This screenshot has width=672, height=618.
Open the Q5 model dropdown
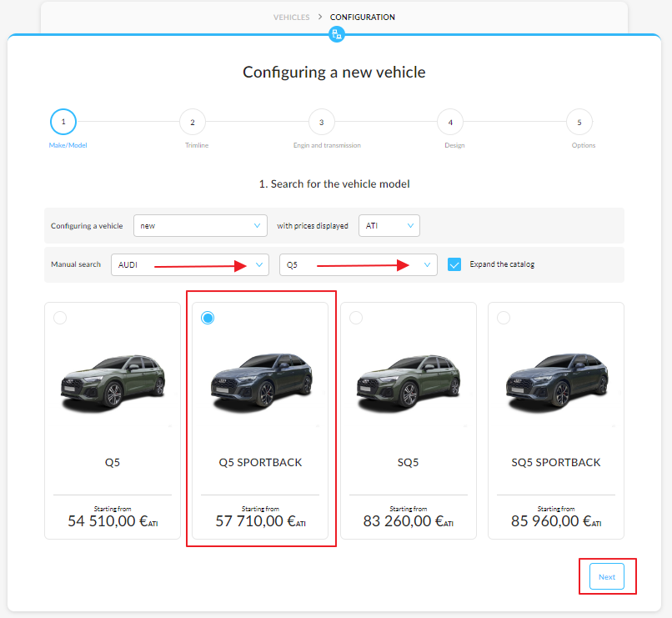359,264
